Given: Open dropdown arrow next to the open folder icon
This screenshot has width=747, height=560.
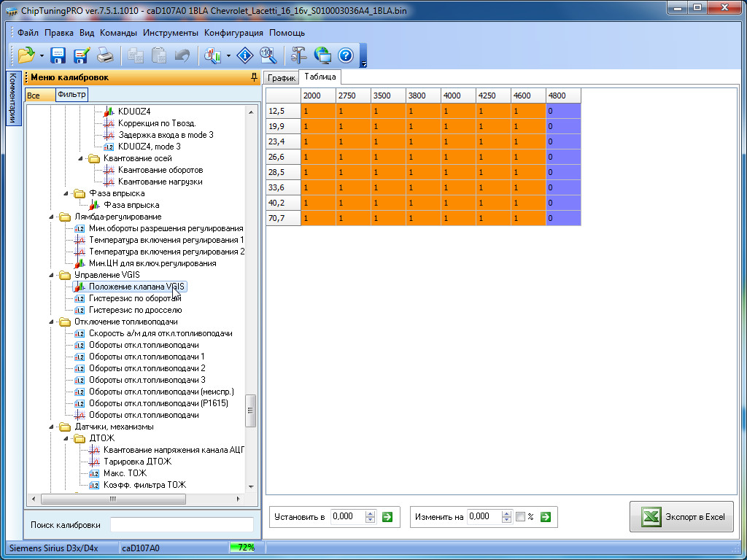Looking at the screenshot, I should point(42,56).
